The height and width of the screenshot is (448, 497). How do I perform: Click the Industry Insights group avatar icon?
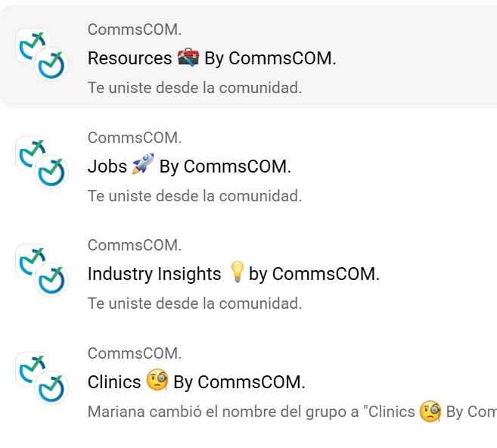point(42,270)
